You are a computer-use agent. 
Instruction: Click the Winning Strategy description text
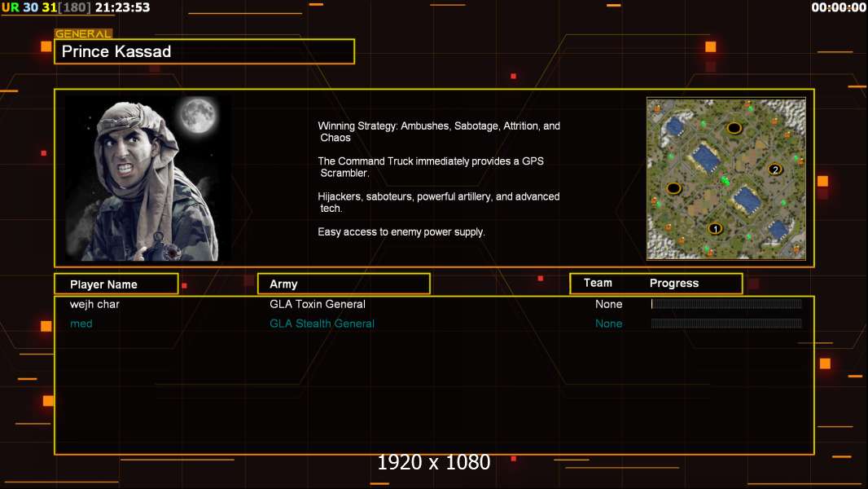click(439, 132)
